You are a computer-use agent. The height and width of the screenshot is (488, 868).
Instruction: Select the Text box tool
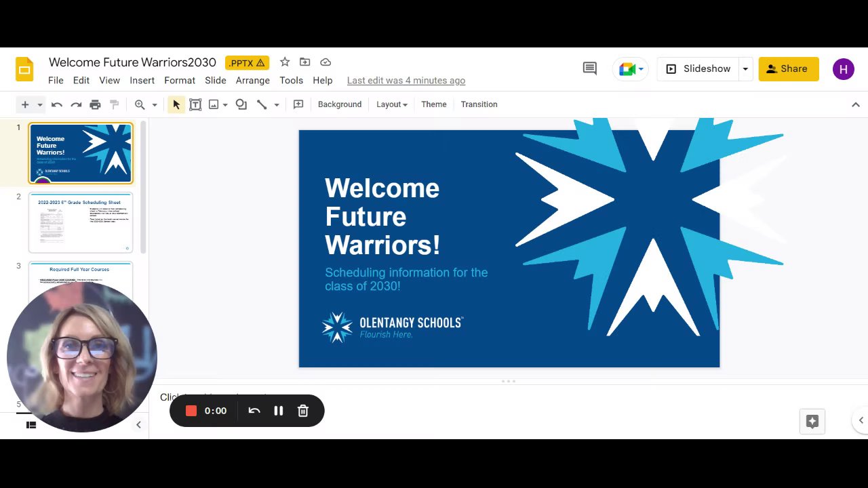click(x=195, y=104)
